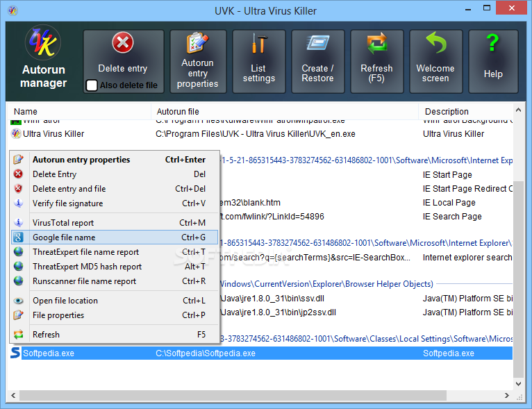
Task: Click horizontal scrollbar left arrow
Action: 13,395
